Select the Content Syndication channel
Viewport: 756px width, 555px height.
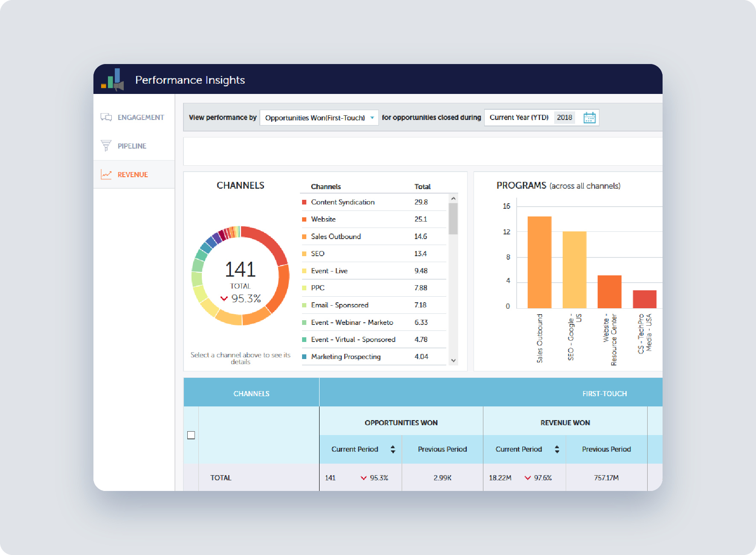click(343, 202)
